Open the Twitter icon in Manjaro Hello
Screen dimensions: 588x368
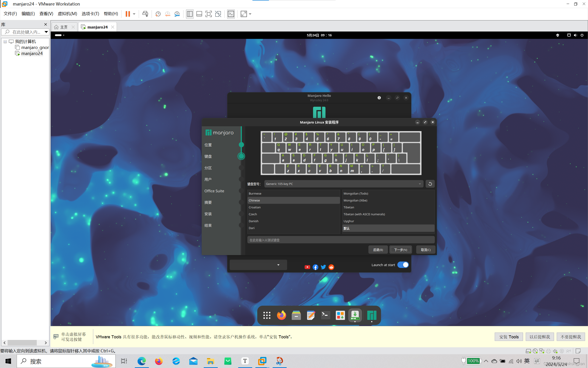[323, 267]
